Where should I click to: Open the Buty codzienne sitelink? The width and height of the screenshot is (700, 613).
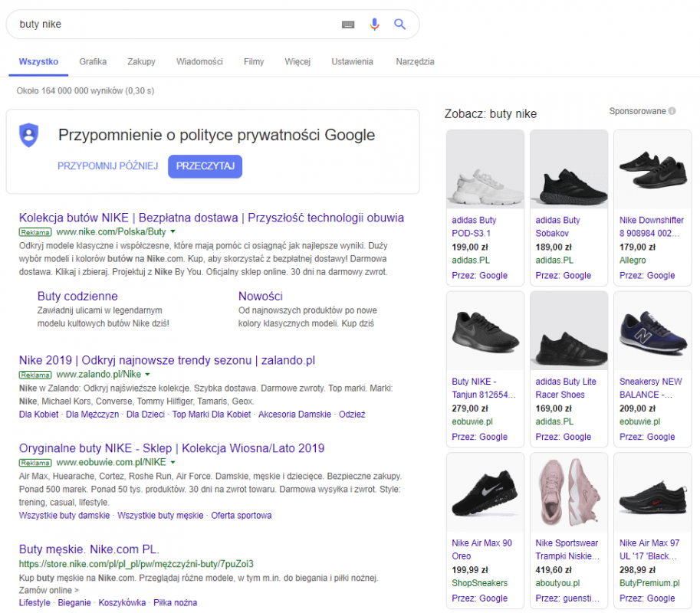pyautogui.click(x=77, y=297)
